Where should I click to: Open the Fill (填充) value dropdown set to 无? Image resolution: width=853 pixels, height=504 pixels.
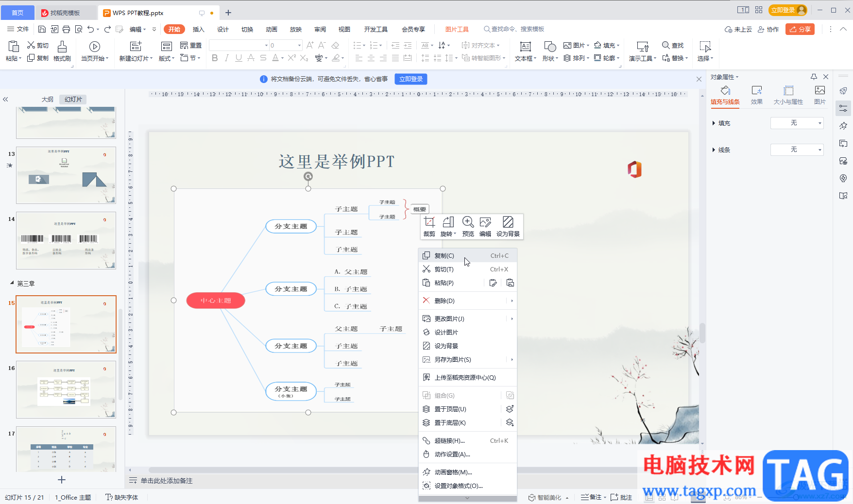click(x=797, y=123)
